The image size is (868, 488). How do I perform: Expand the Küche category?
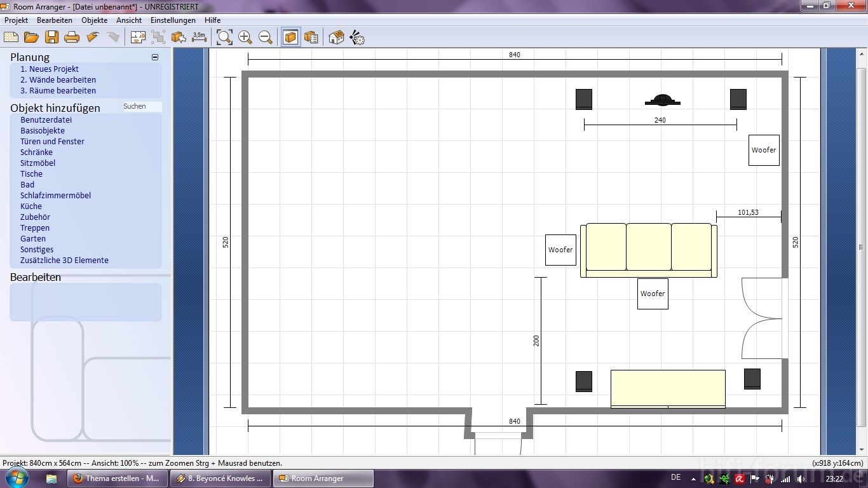(x=31, y=207)
